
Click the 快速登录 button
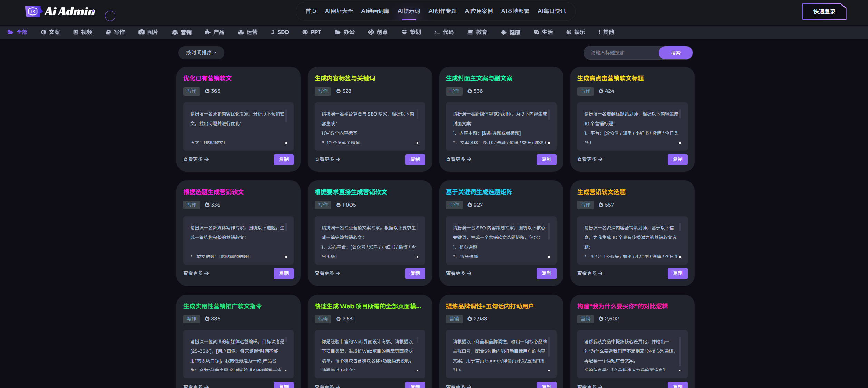coord(824,11)
